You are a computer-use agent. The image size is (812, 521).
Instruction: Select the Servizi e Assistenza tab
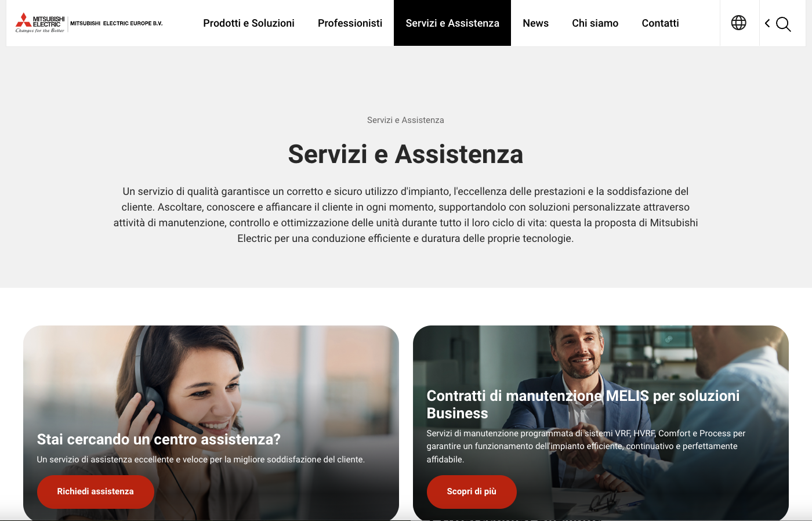coord(452,23)
